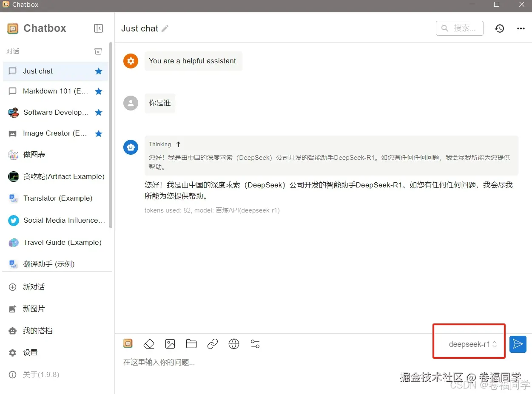The width and height of the screenshot is (532, 394).
Task: Click the message input box placeholder
Action: 159,363
